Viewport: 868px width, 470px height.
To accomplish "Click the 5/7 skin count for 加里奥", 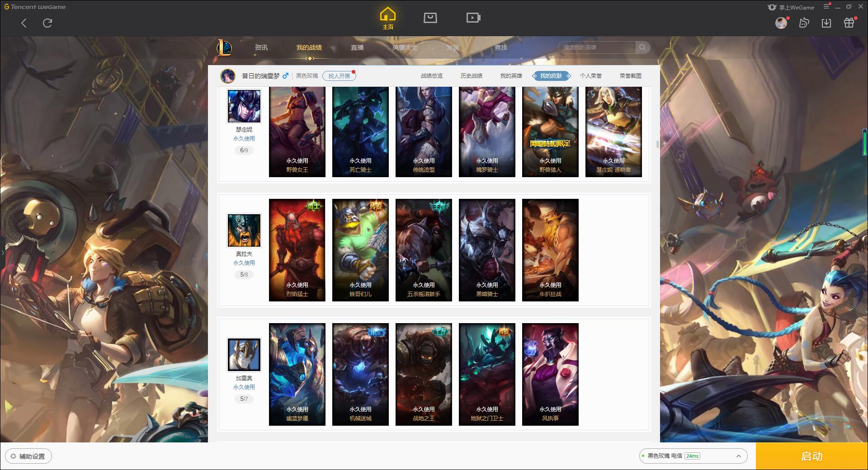I will click(x=244, y=399).
